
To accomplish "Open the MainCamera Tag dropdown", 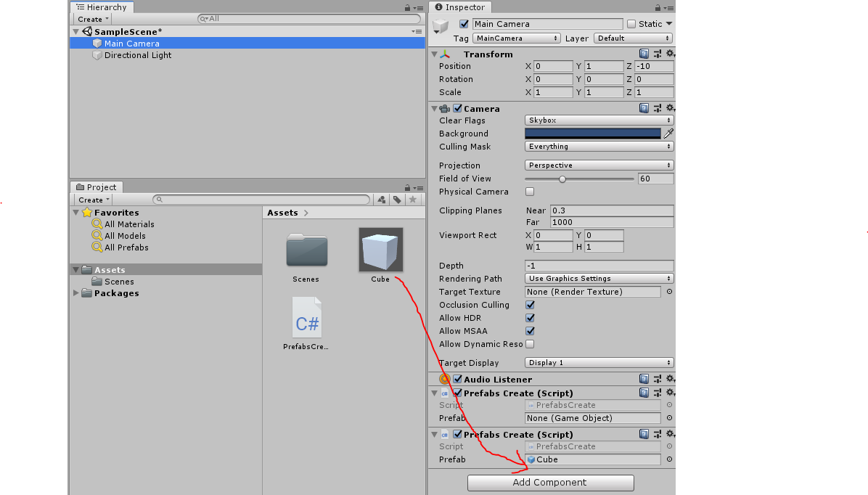I will pyautogui.click(x=516, y=38).
